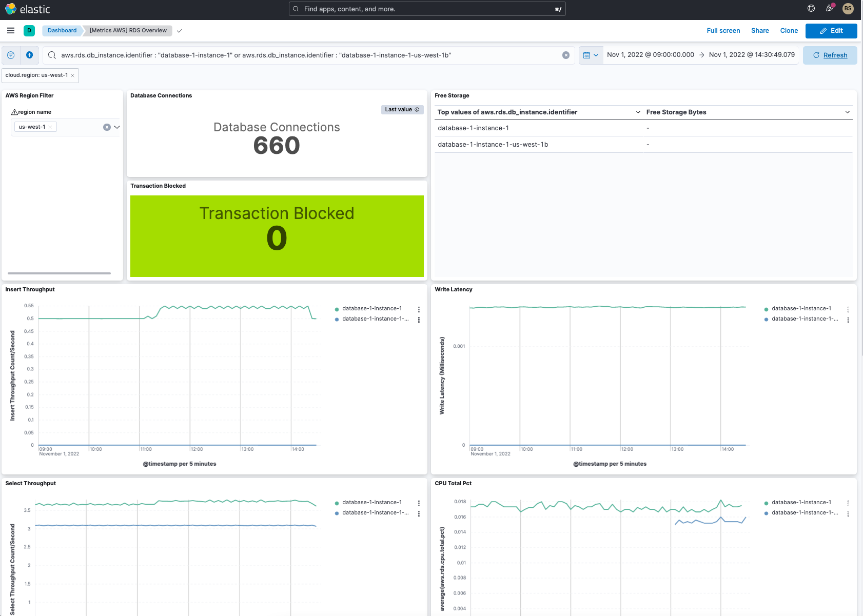Open the main navigation hamburger menu
The image size is (863, 616).
[11, 31]
